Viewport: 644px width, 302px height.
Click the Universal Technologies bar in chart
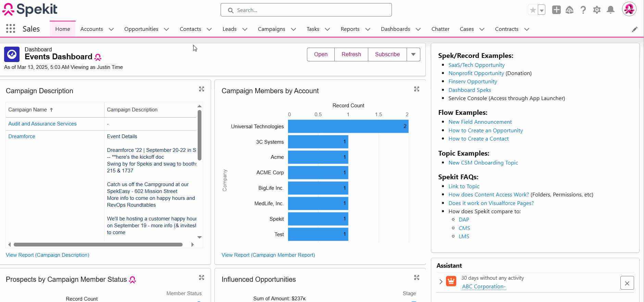[x=348, y=126]
